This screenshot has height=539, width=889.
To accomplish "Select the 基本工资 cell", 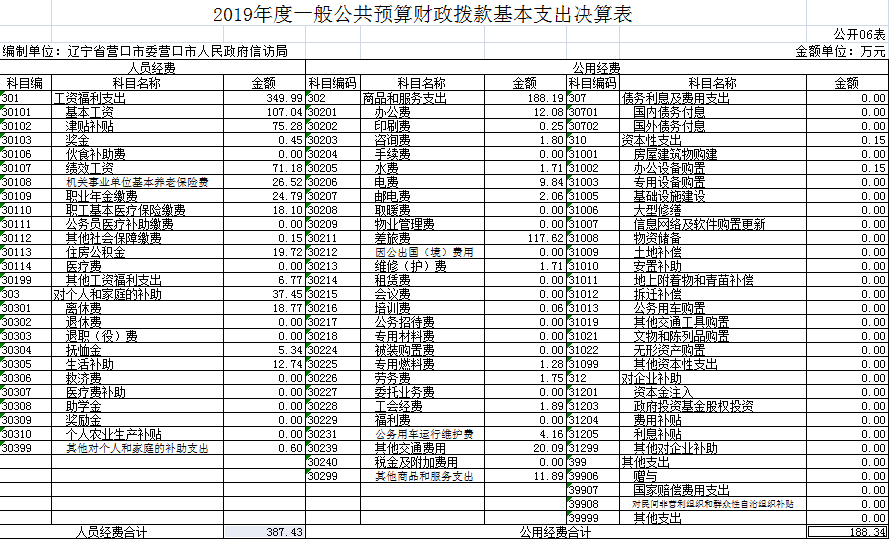I will coord(138,112).
